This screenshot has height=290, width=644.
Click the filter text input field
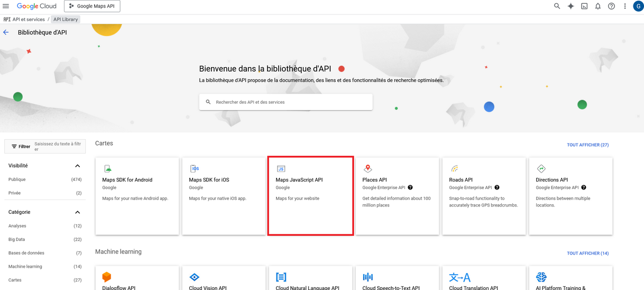(59, 147)
